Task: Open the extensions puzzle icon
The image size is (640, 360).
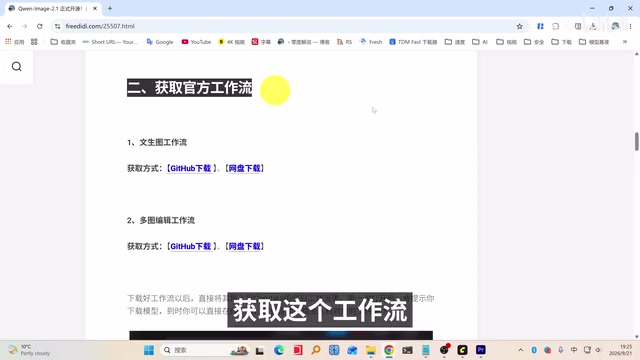Action: [556, 26]
